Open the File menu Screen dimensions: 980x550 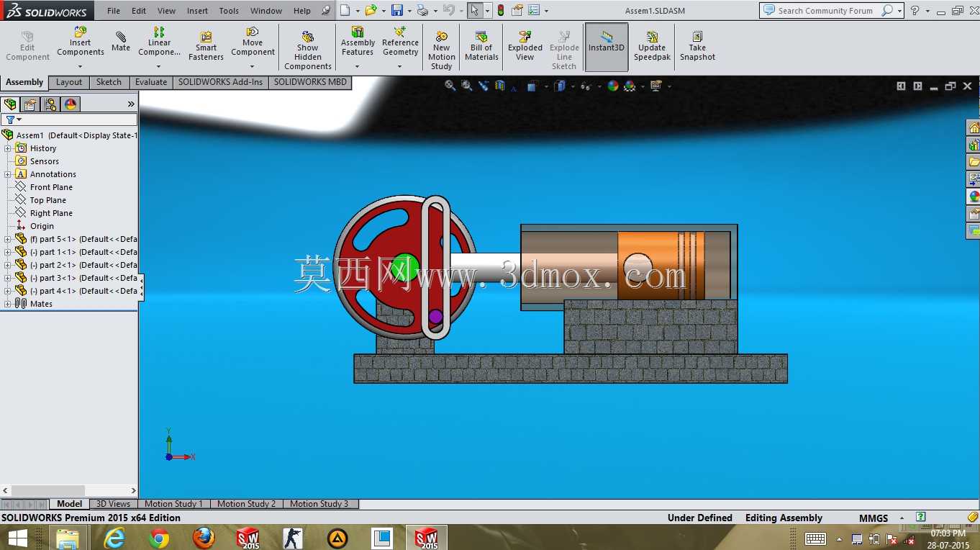114,11
